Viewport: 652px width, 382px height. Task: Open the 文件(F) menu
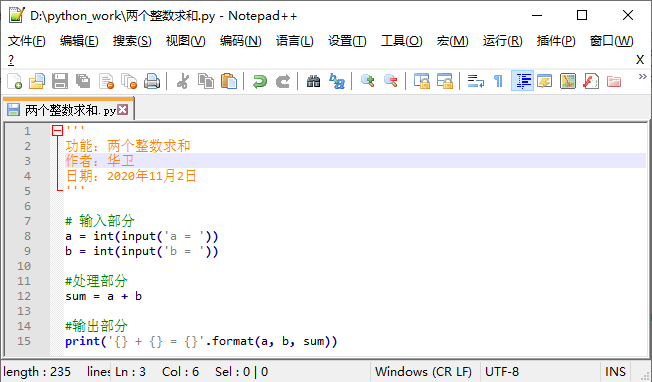[27, 41]
